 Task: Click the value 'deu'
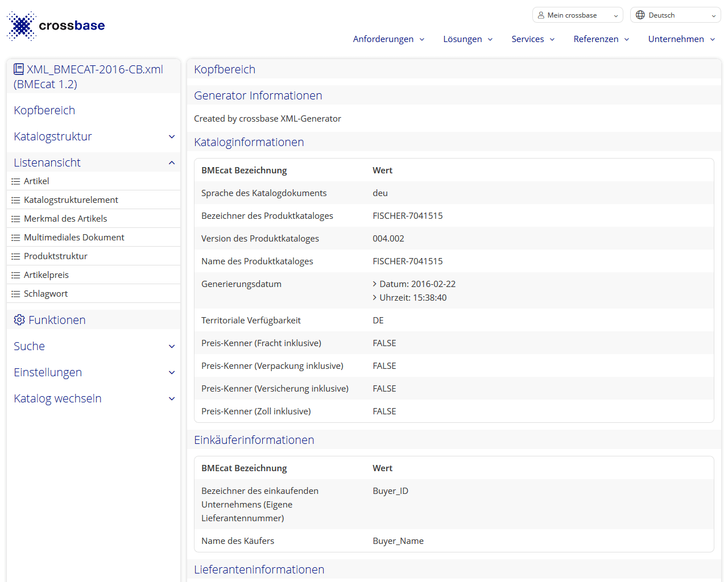pos(380,193)
